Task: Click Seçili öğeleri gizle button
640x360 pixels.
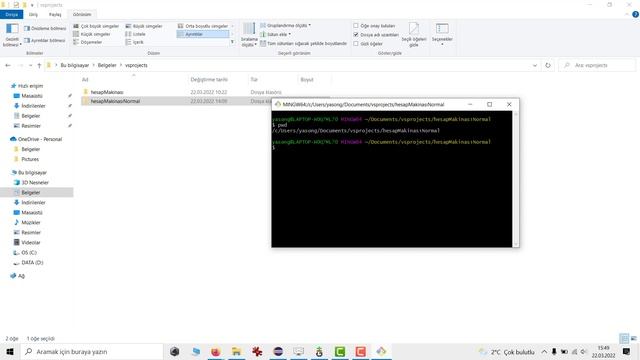Action: 414,35
